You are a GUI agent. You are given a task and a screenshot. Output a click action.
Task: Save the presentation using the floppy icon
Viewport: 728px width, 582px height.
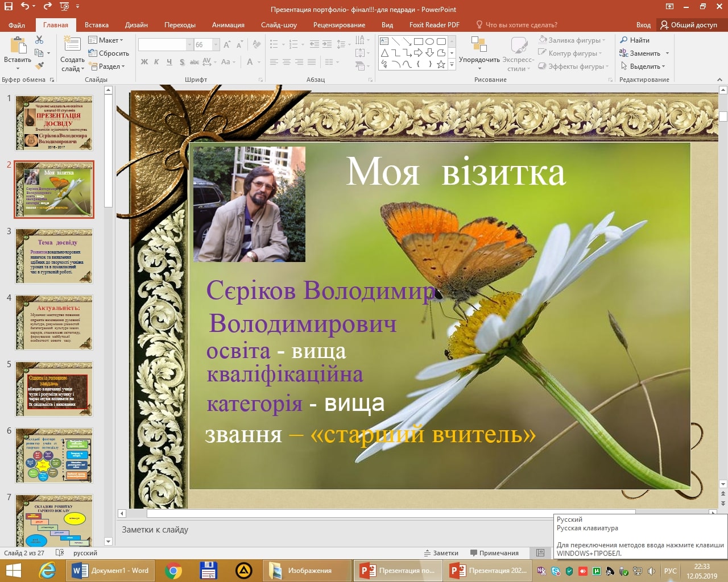tap(9, 6)
